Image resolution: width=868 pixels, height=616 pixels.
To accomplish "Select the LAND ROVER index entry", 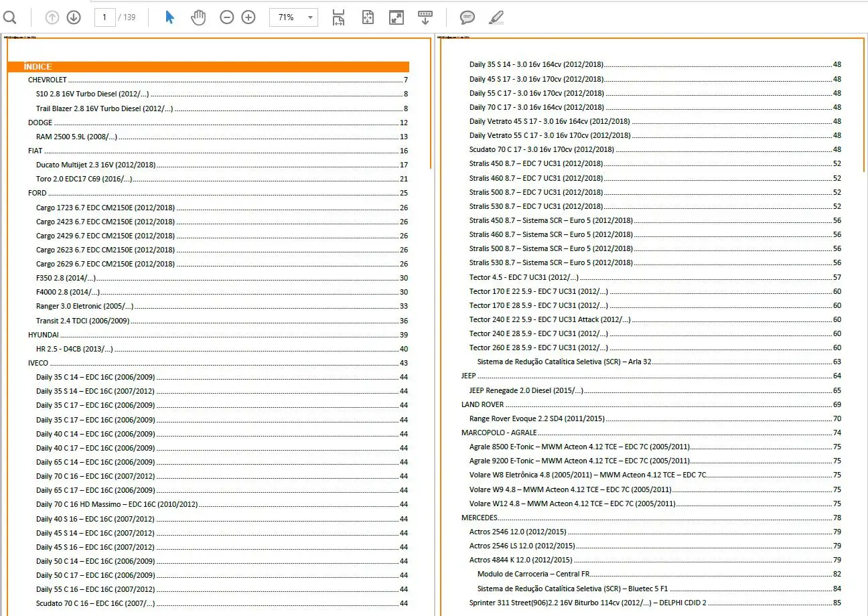I will pos(651,404).
